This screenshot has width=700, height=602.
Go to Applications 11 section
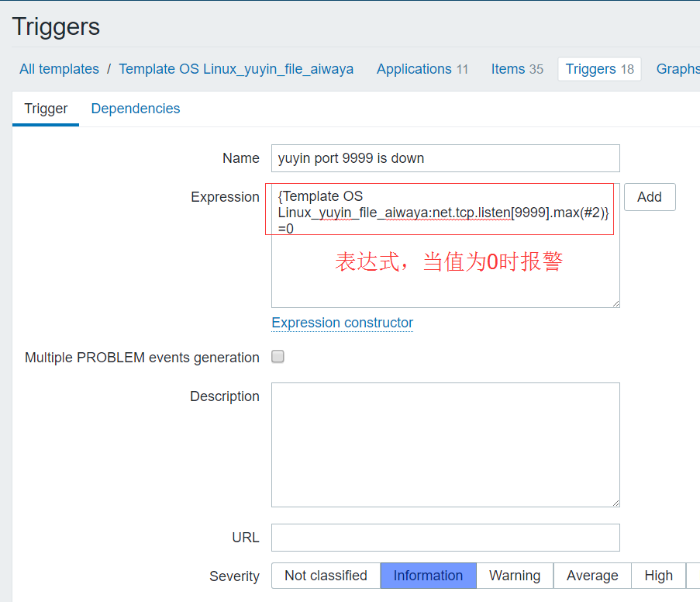point(422,69)
